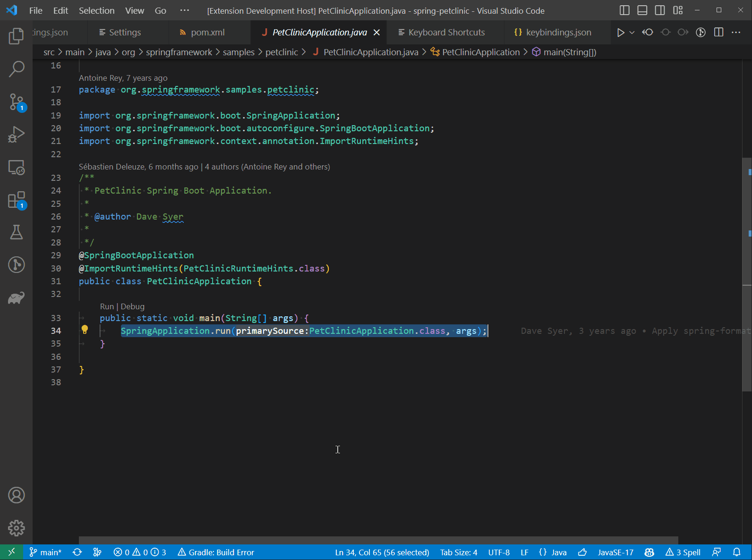
Task: Click the Debug code lens above main
Action: (133, 306)
